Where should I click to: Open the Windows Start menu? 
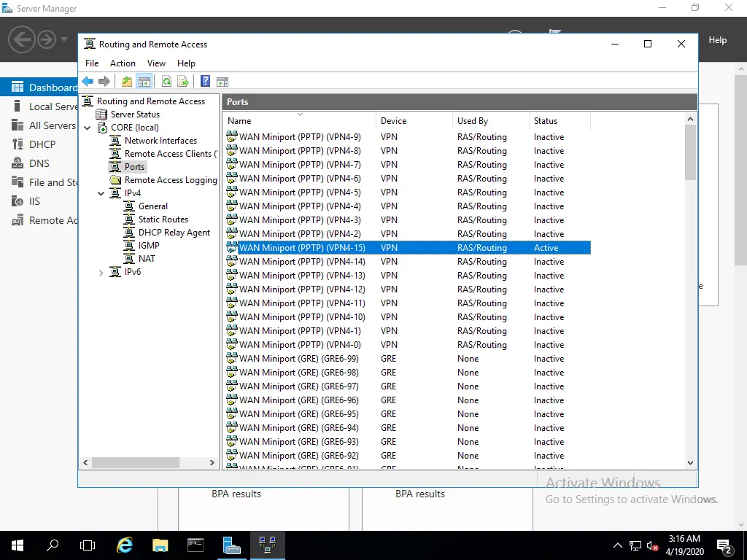18,545
